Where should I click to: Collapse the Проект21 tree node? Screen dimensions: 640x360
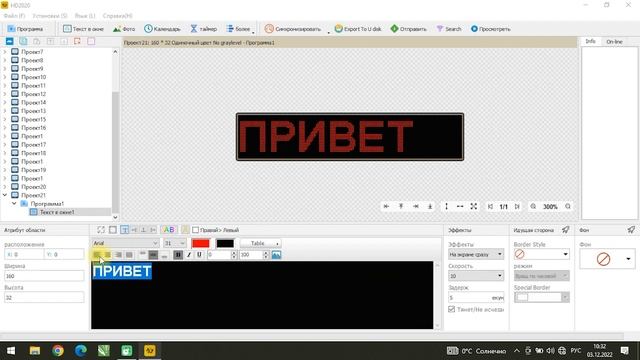[x=5, y=195]
